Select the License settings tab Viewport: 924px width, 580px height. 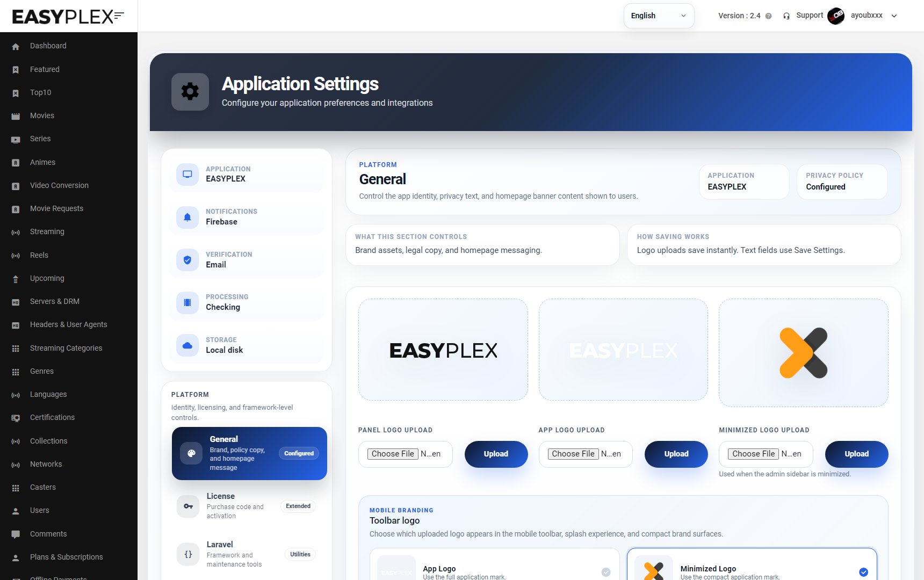[x=249, y=506]
